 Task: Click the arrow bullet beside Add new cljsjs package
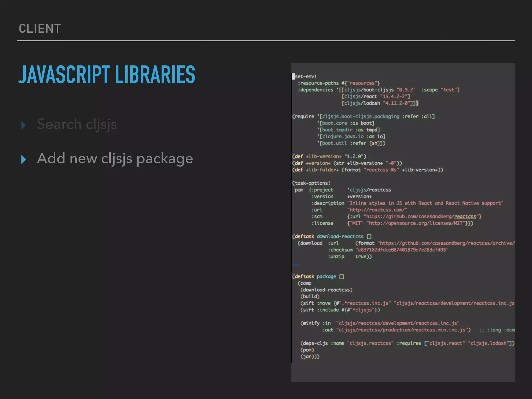pyautogui.click(x=24, y=159)
